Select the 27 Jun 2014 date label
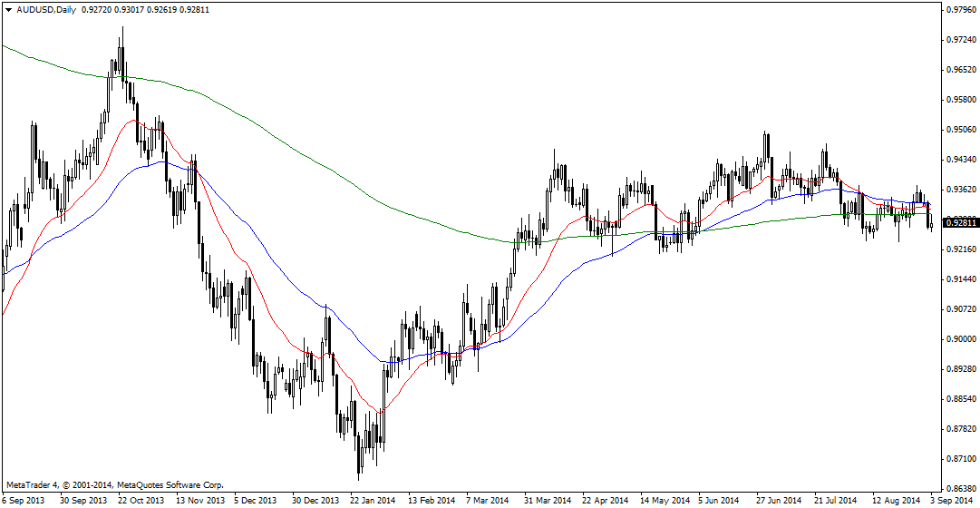 pos(780,500)
